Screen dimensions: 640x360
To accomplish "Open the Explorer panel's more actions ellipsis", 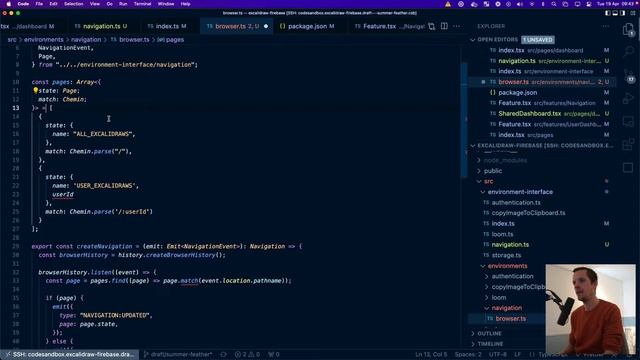I will click(x=606, y=26).
